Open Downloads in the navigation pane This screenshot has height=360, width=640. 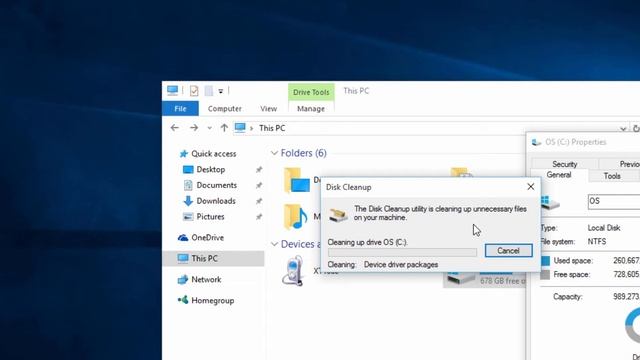216,201
